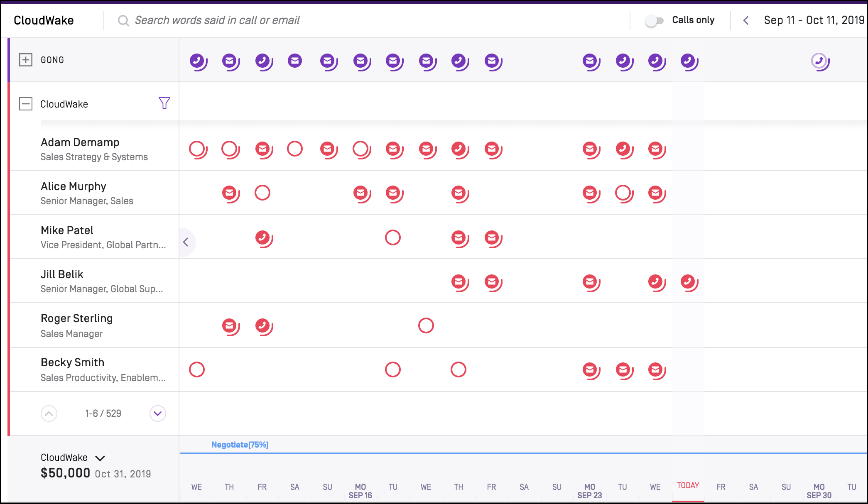868x504 pixels.
Task: Go to previous page of contacts
Action: [49, 413]
